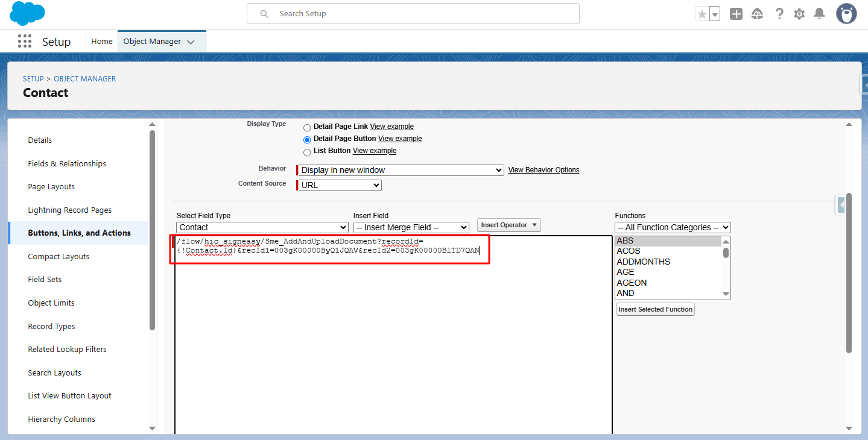This screenshot has width=868, height=440.
Task: Expand the Content Source dropdown
Action: pyautogui.click(x=340, y=186)
